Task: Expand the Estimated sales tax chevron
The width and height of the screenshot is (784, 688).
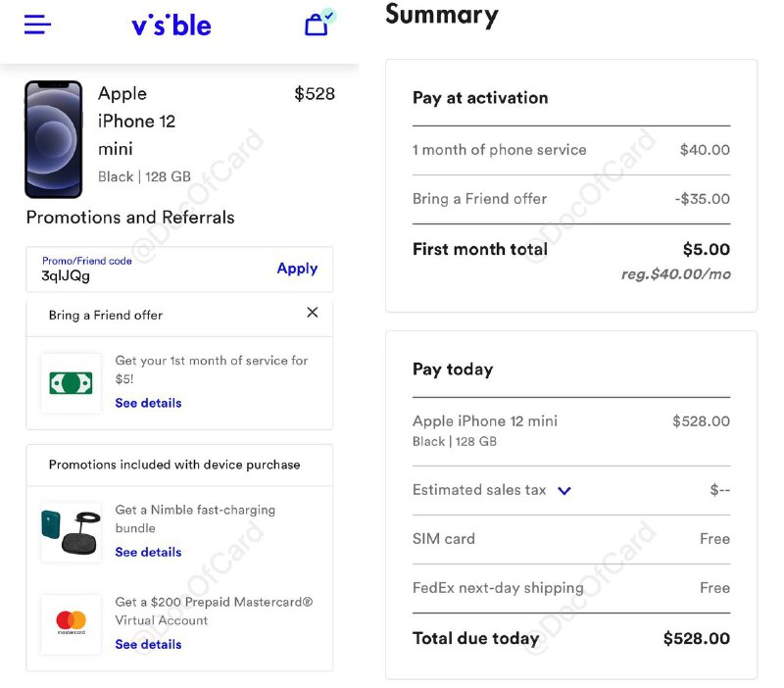Action: coord(564,490)
